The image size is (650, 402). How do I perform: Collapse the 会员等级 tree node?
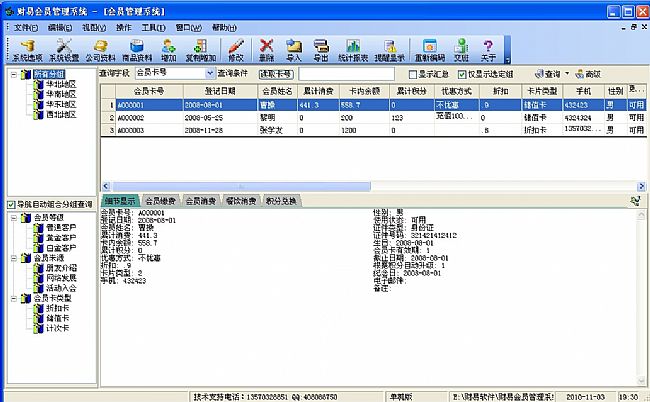(x=14, y=218)
